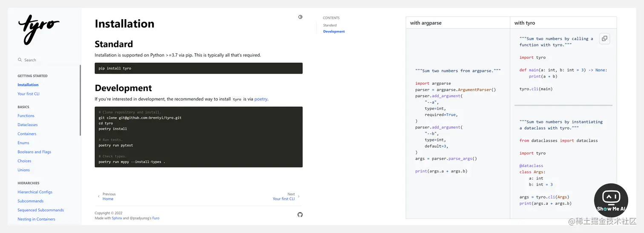
Task: Click 'Copyright © 2022' footer text
Action: click(x=109, y=213)
